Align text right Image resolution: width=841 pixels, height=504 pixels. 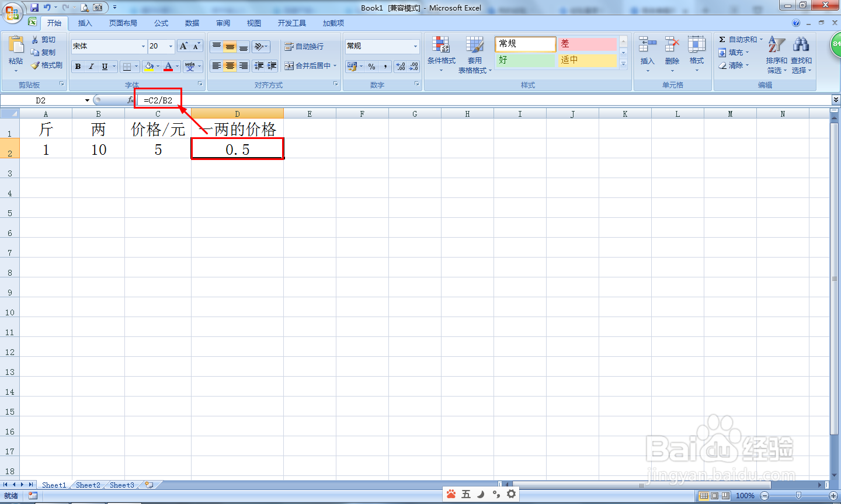tap(244, 66)
